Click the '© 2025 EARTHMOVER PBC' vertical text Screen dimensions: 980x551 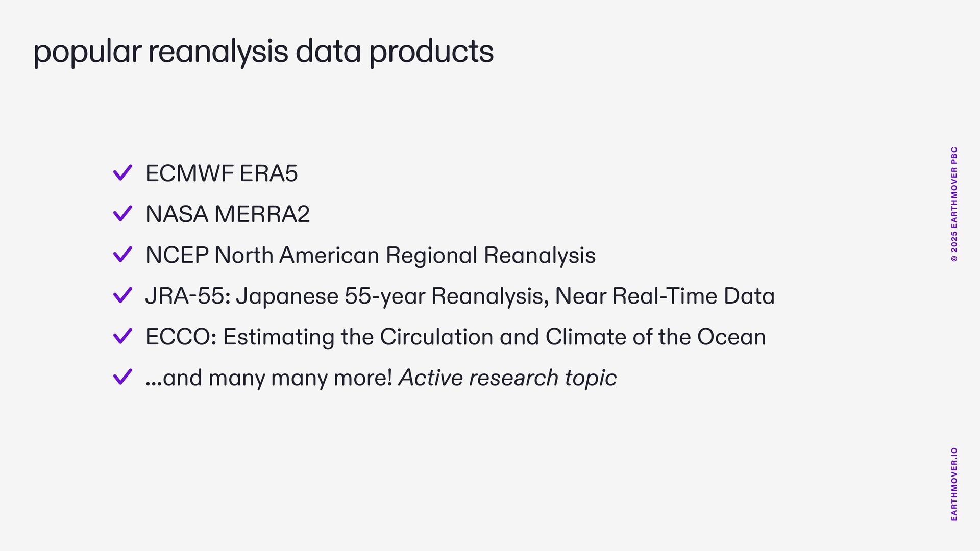(x=954, y=205)
